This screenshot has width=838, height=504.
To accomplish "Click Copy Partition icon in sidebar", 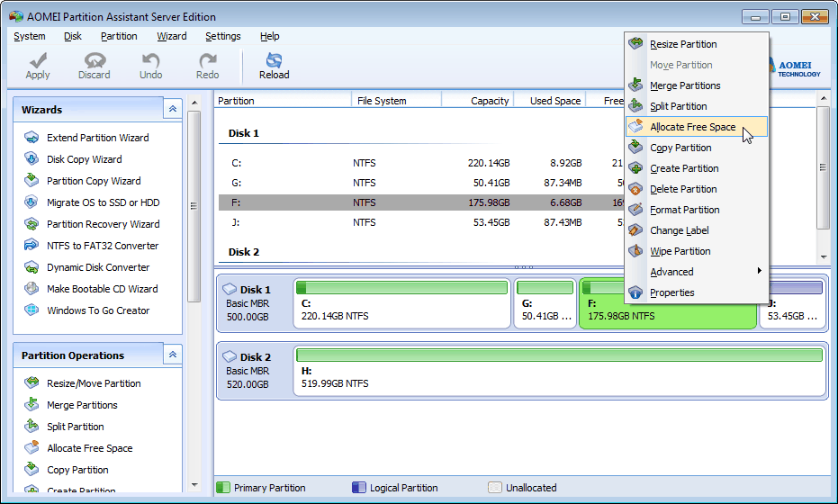I will click(x=32, y=469).
